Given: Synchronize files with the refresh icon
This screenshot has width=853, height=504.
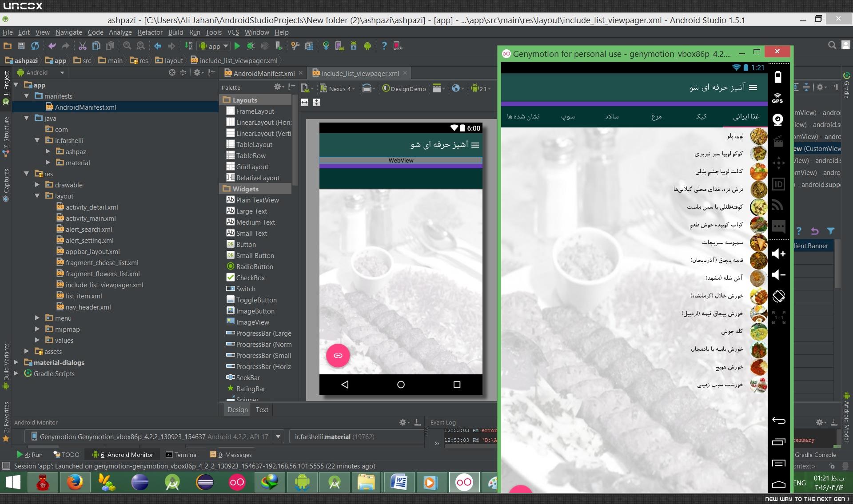Looking at the screenshot, I should 35,46.
